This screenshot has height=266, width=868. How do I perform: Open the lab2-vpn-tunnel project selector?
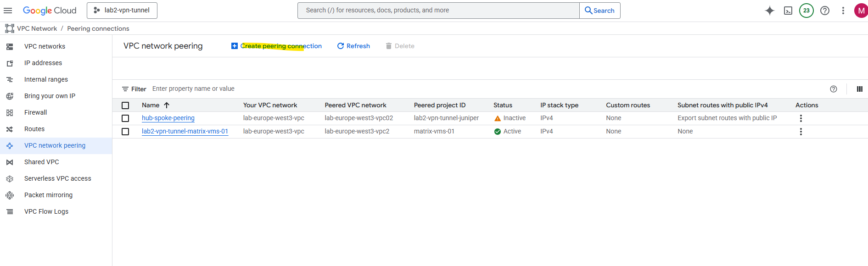click(x=122, y=11)
